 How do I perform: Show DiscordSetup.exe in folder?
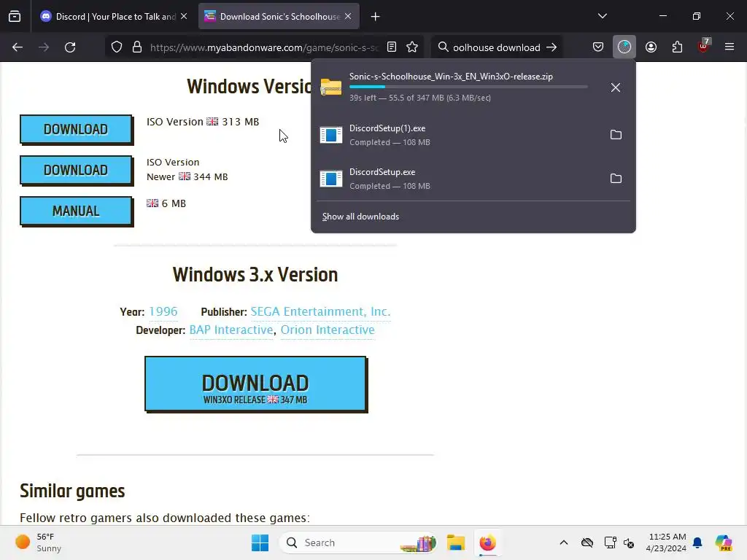tap(616, 179)
